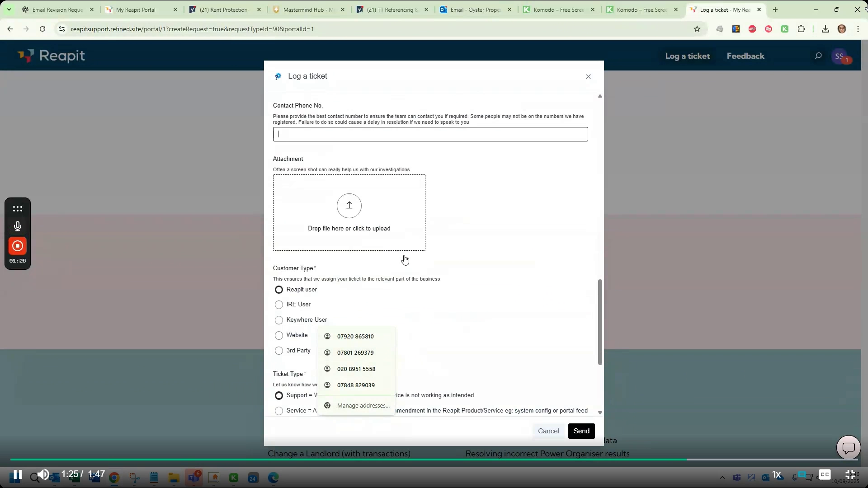The height and width of the screenshot is (488, 868).
Task: Open the Adblock Plus extension
Action: coord(752,28)
